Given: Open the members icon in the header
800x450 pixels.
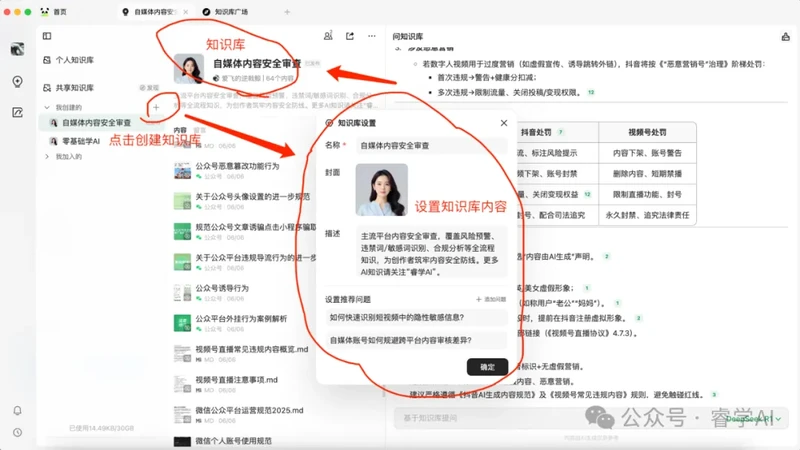Looking at the screenshot, I should tap(328, 36).
